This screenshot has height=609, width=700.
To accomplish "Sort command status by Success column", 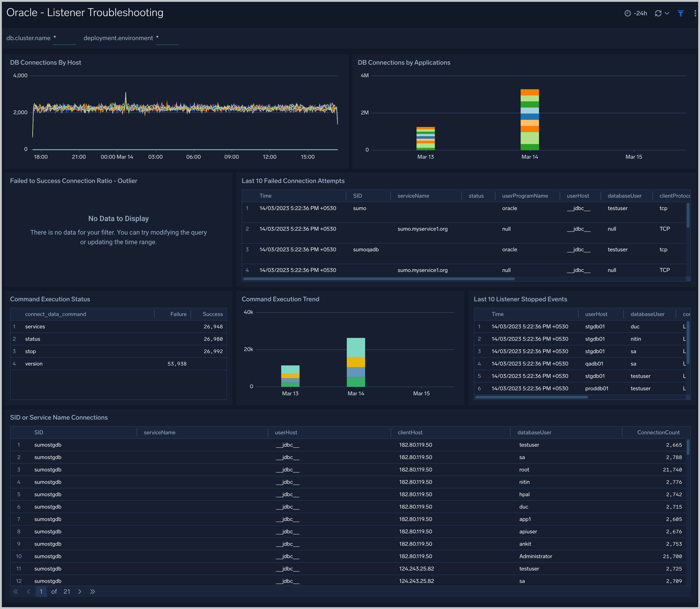I will [213, 314].
